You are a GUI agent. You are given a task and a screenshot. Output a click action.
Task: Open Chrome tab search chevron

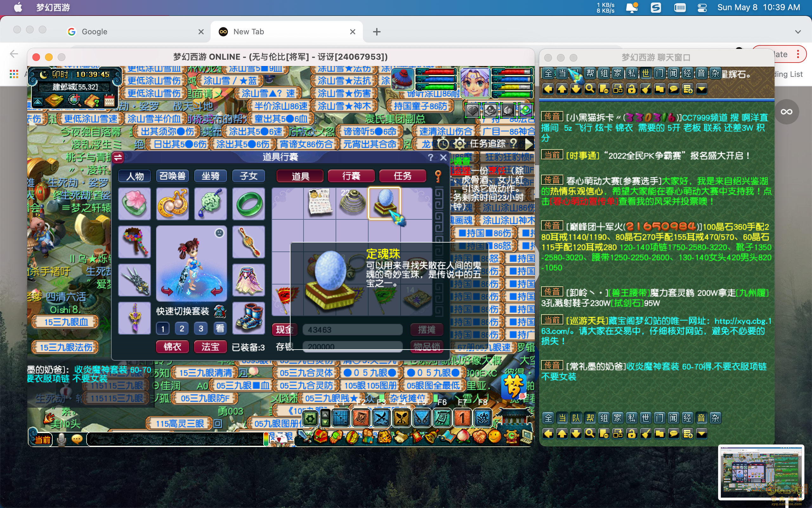click(x=798, y=31)
